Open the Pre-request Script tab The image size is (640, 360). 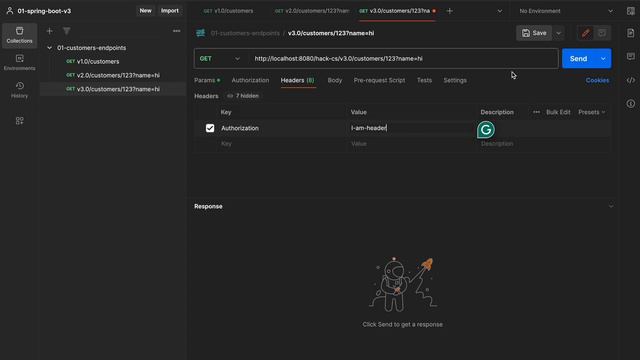pos(379,80)
